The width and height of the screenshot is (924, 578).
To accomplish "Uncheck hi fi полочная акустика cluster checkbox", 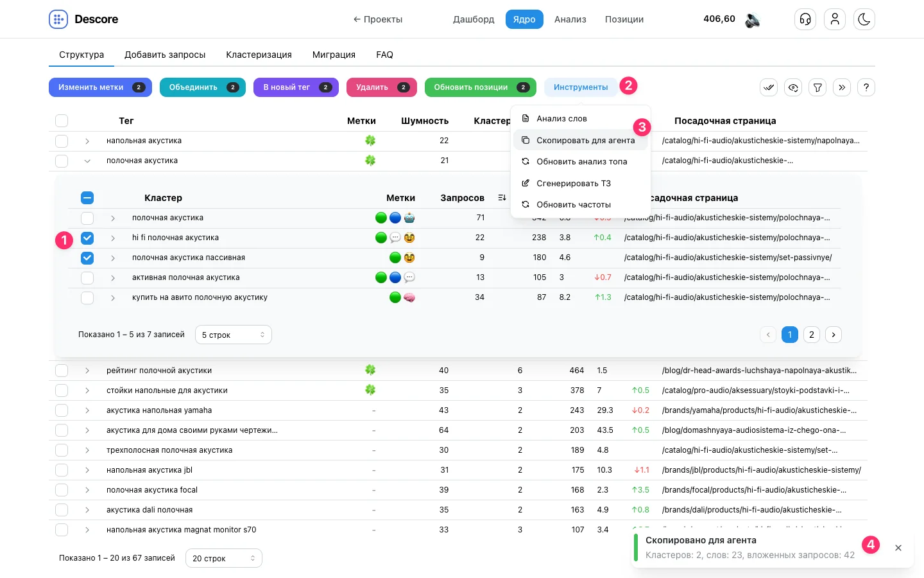I will pyautogui.click(x=87, y=238).
